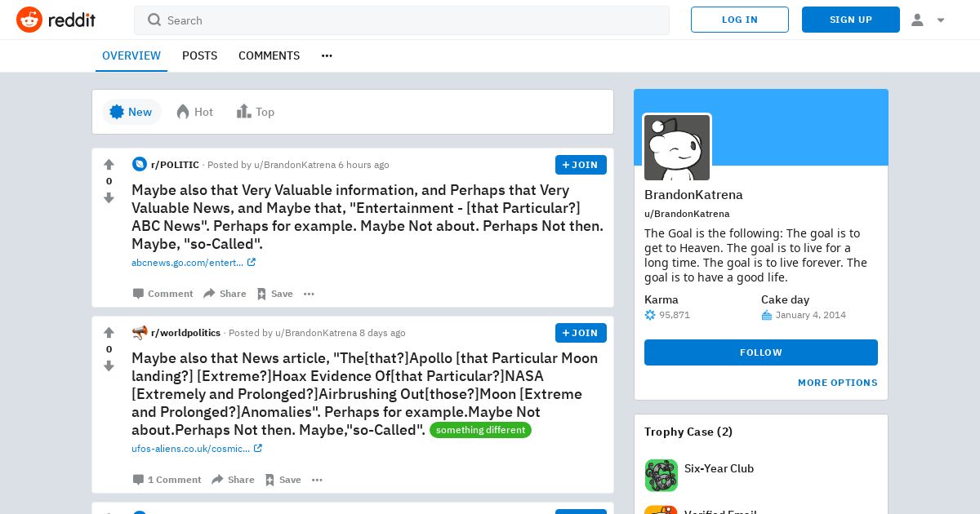Open the r/POLITIC subreddit link

pos(175,165)
